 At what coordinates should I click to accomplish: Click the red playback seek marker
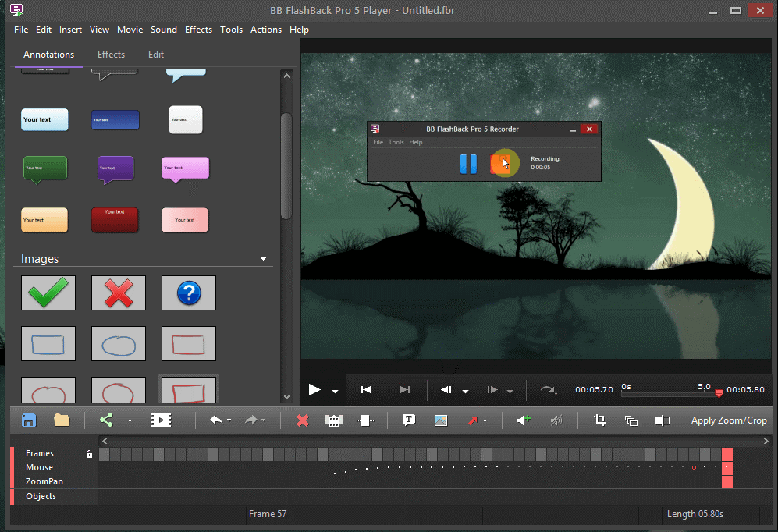tap(719, 394)
